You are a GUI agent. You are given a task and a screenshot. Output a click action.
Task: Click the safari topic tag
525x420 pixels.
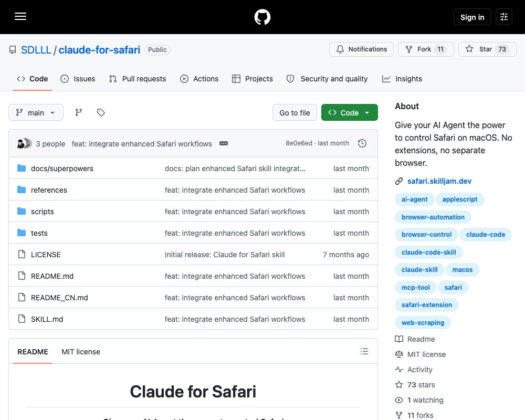tap(453, 287)
